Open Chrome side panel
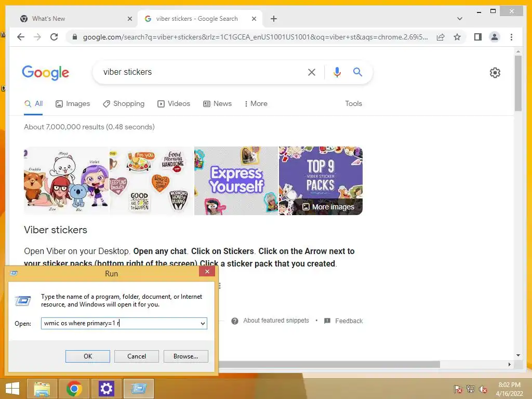 [478, 37]
